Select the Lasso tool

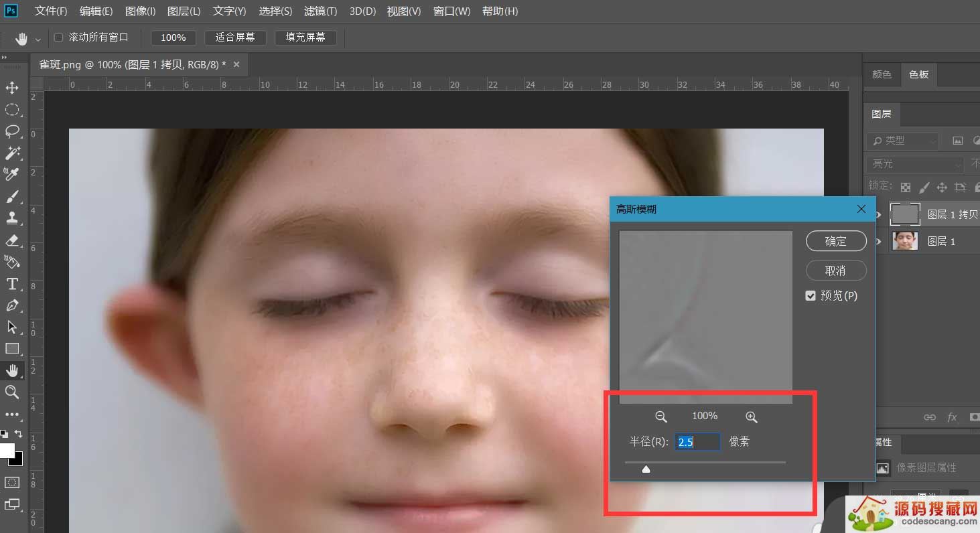(x=12, y=131)
